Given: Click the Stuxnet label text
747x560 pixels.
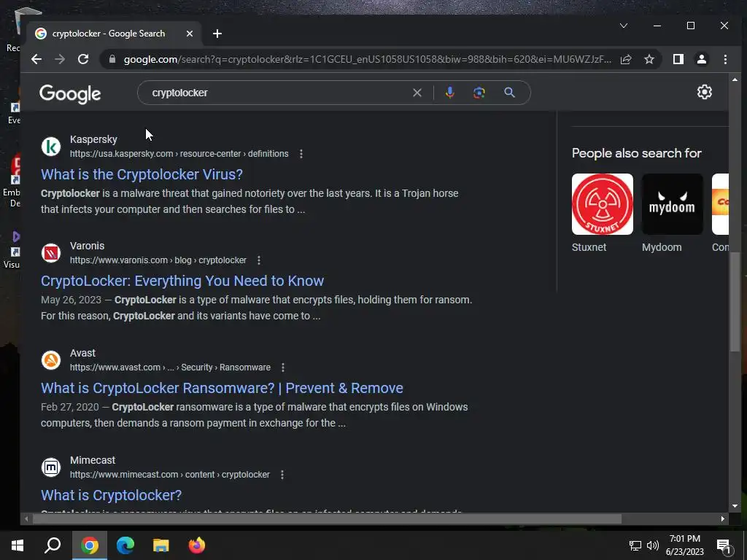Looking at the screenshot, I should pyautogui.click(x=589, y=247).
